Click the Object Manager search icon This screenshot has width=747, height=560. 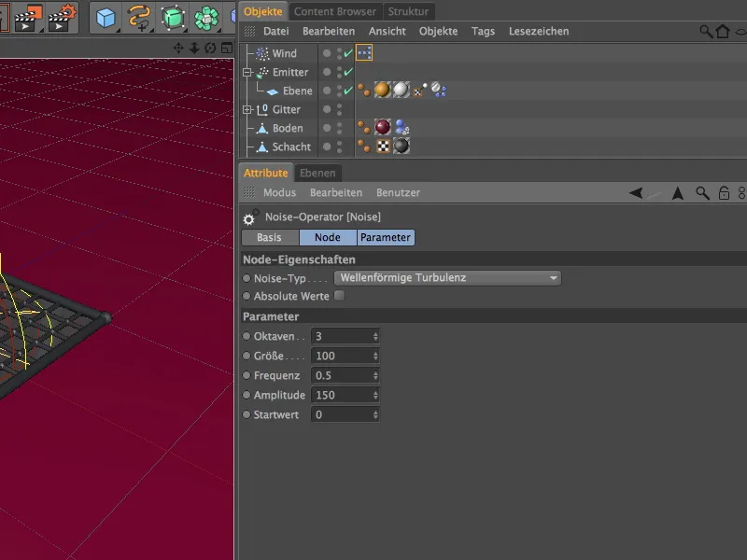click(x=706, y=32)
